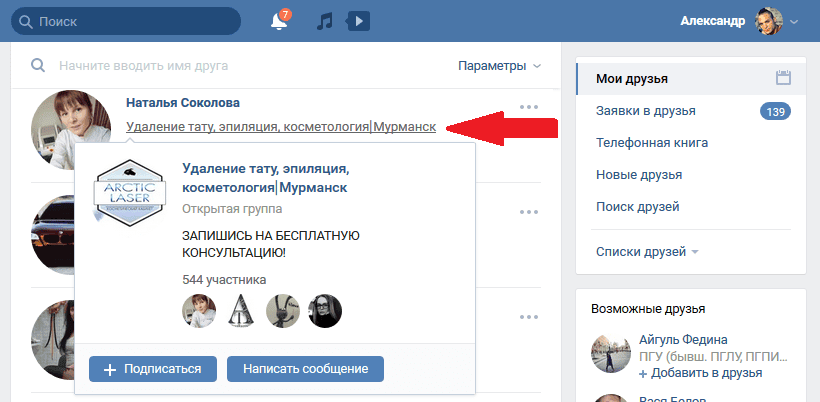Click the top search field Поиск
Image resolution: width=820 pixels, height=402 pixels.
click(x=126, y=21)
